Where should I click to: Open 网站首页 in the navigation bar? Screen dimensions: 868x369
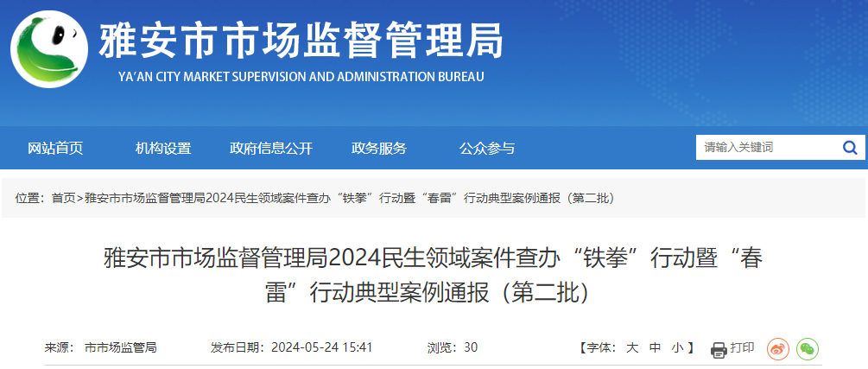pos(55,148)
